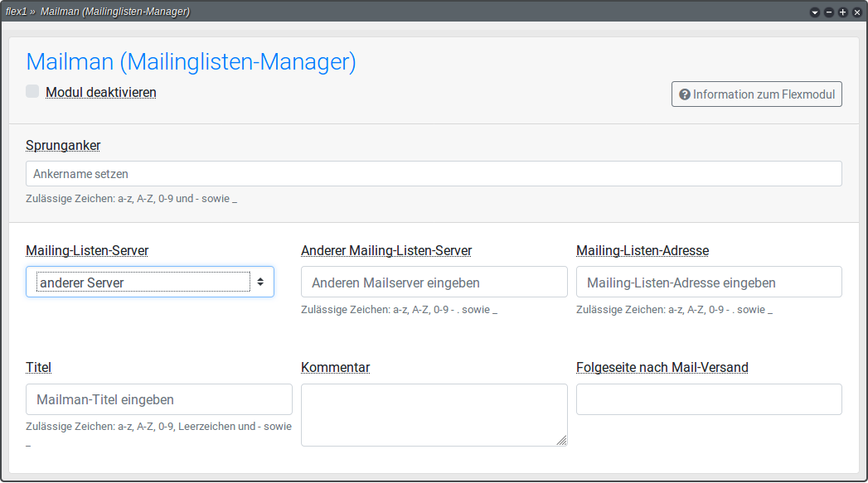Screen dimensions: 868x483
Task: Click the Modul deaktivieren label
Action: (x=101, y=92)
